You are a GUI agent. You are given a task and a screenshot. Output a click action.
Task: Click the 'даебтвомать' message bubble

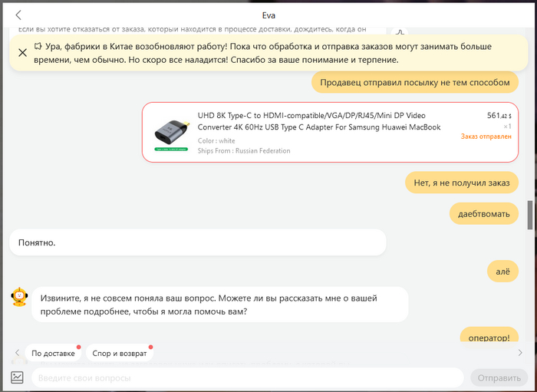coord(484,214)
